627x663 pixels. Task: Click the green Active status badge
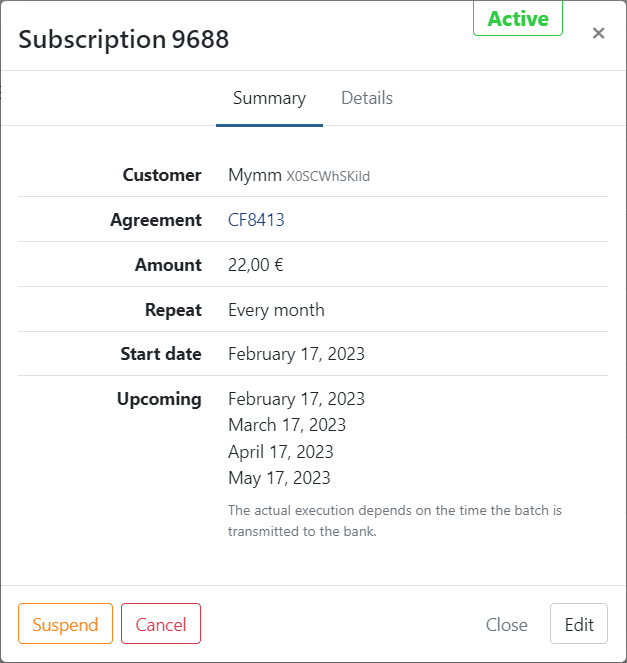point(518,19)
